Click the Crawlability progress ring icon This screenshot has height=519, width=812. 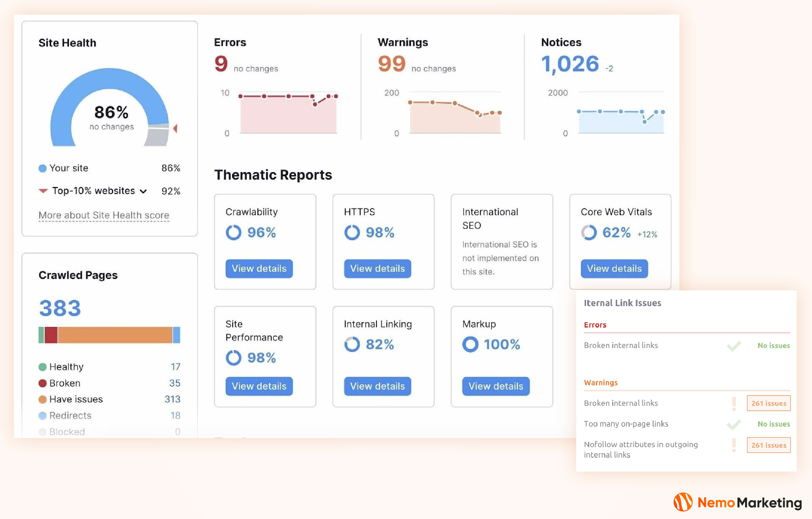(x=233, y=232)
